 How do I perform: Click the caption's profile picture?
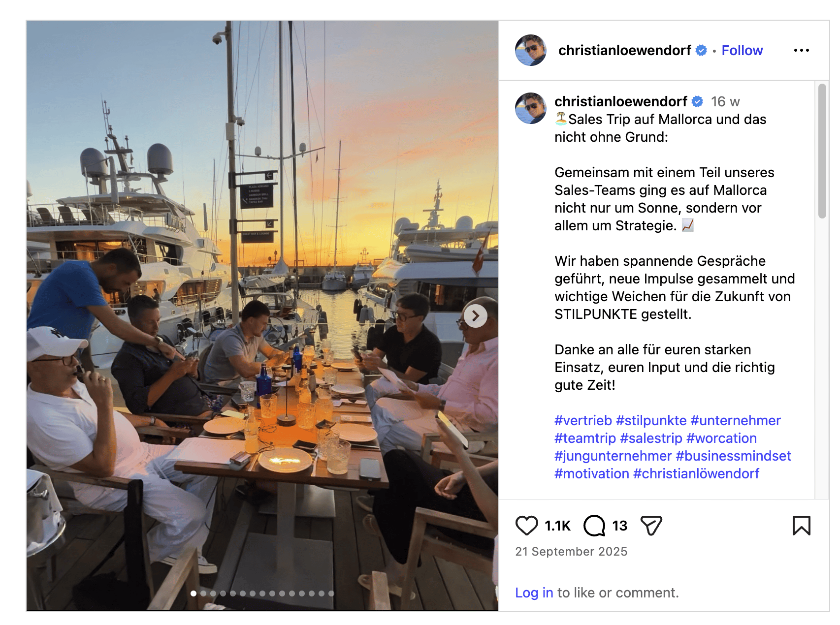(x=530, y=108)
